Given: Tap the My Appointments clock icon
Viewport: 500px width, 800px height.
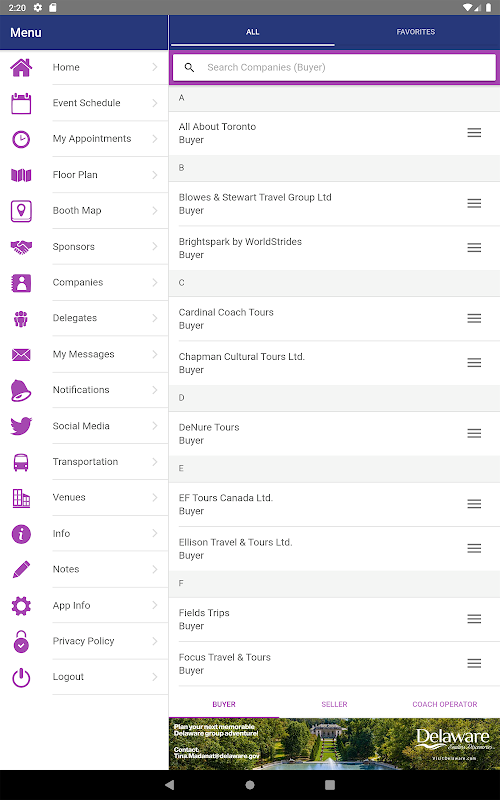Looking at the screenshot, I should coord(21,139).
